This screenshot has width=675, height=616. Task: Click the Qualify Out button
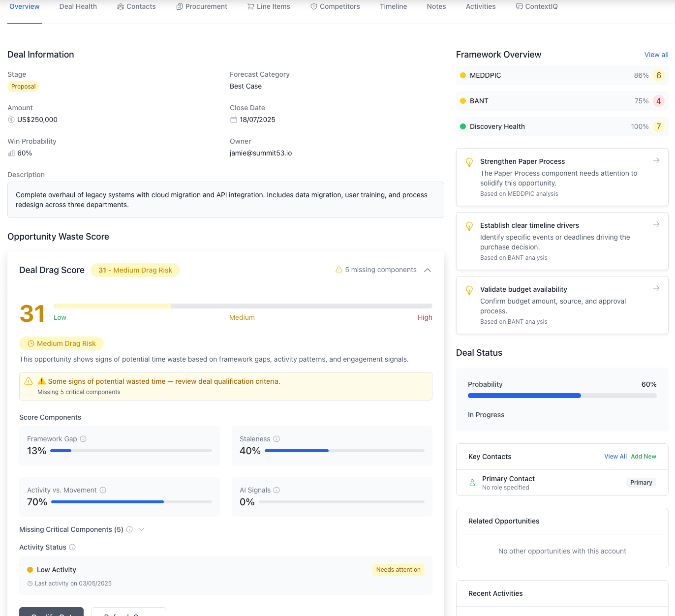click(51, 614)
